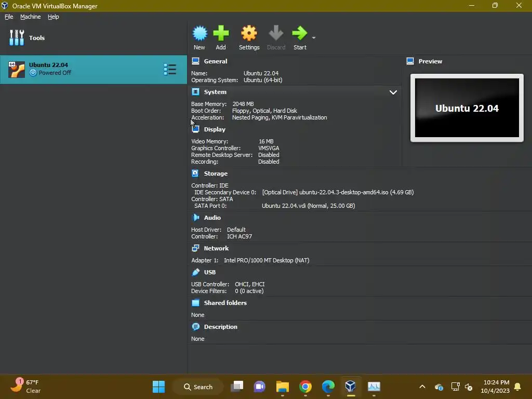Start the VM with green arrow
Screen dimensions: 532x399
pyautogui.click(x=300, y=33)
